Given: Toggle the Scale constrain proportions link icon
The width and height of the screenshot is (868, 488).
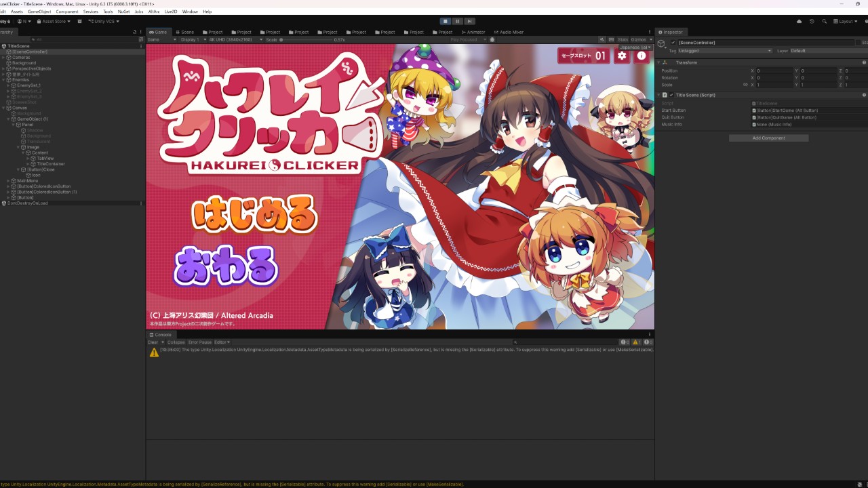Looking at the screenshot, I should pyautogui.click(x=745, y=85).
